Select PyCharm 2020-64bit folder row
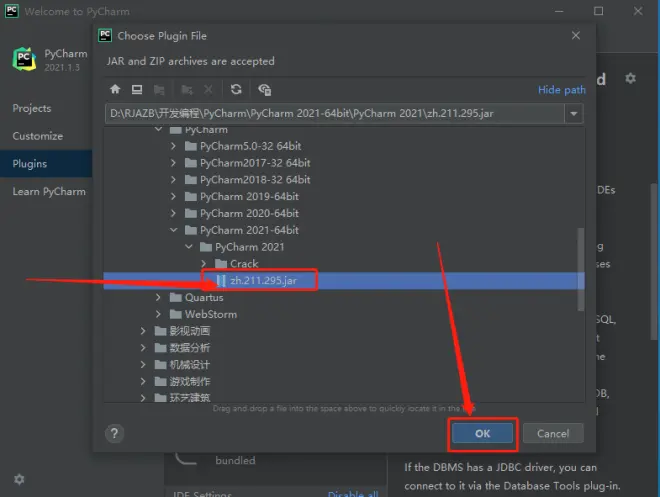The image size is (660, 497). pyautogui.click(x=344, y=213)
